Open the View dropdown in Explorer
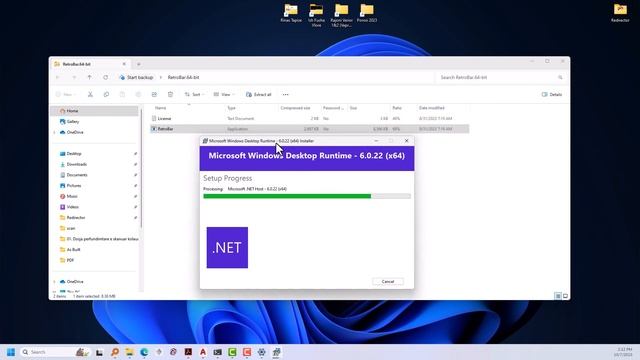This screenshot has height=360, width=640. tap(224, 94)
